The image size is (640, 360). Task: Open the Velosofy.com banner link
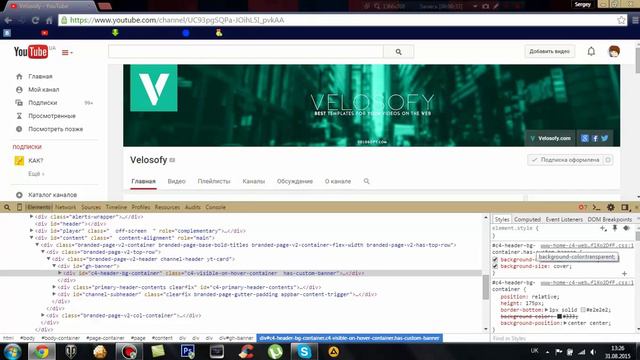pos(550,138)
